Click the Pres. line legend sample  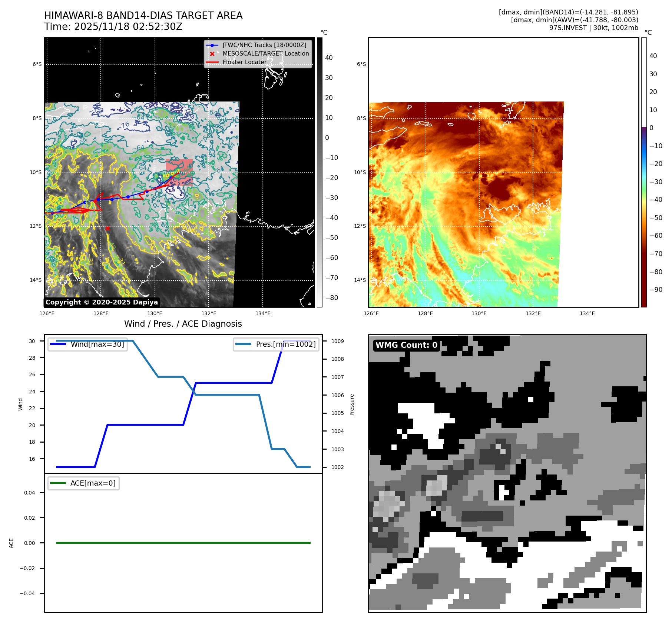tap(243, 344)
